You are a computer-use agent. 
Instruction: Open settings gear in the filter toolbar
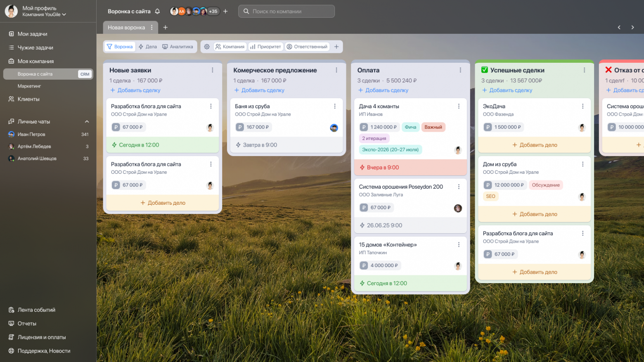click(207, 47)
